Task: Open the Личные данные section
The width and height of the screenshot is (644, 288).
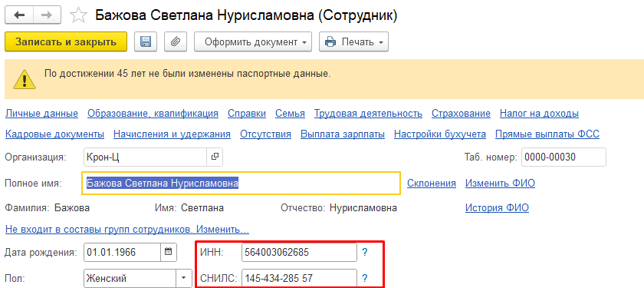Action: click(41, 114)
